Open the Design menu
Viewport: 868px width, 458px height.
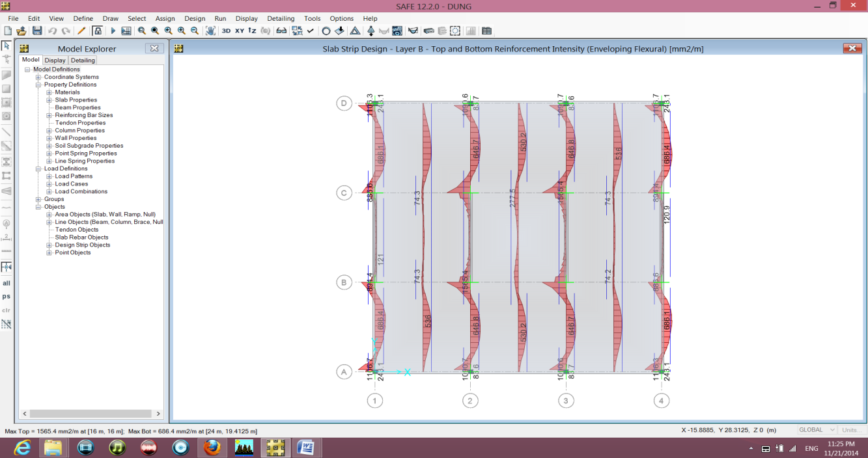pos(195,18)
